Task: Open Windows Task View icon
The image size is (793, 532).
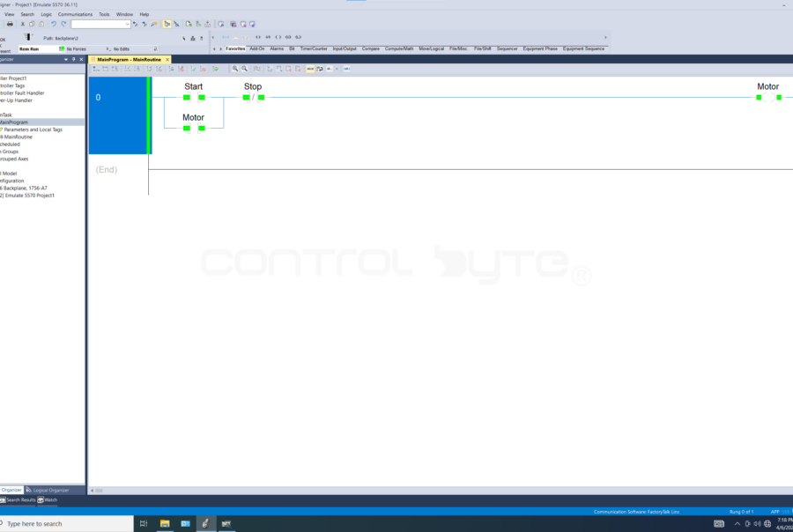Action: (144, 523)
